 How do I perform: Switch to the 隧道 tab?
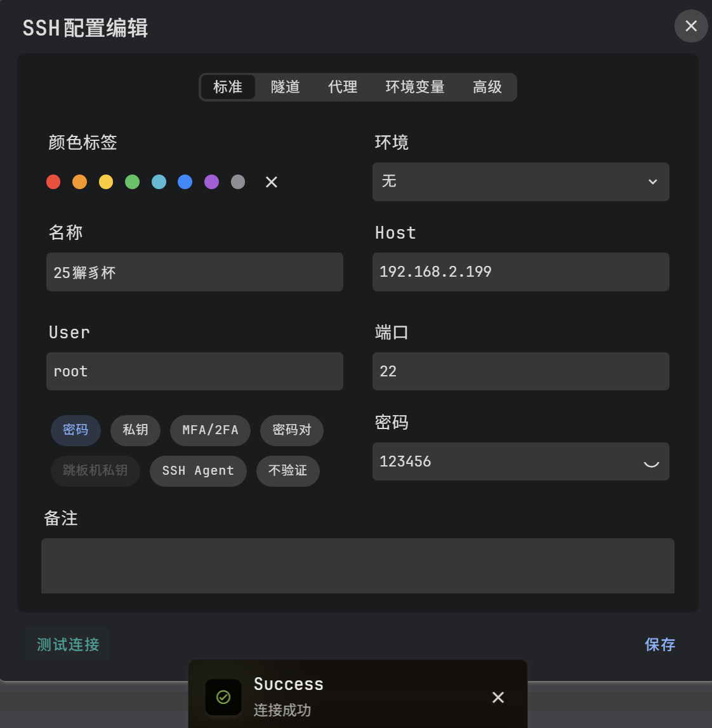[285, 87]
